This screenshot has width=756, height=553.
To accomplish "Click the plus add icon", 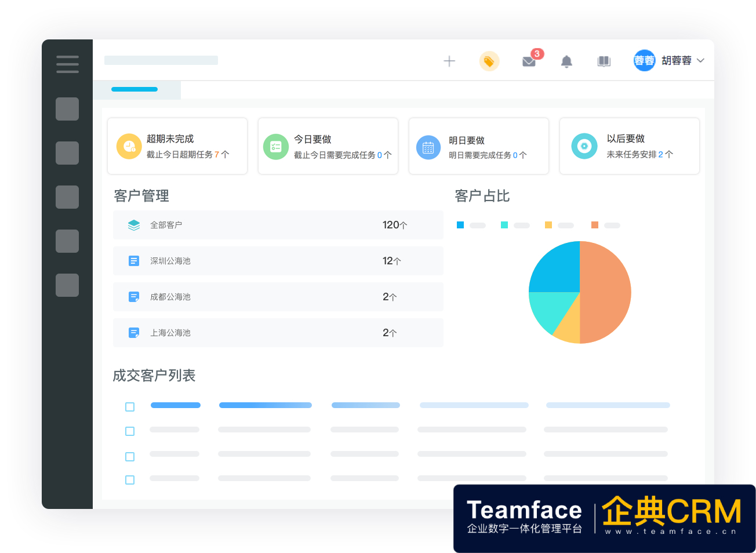I will click(449, 61).
